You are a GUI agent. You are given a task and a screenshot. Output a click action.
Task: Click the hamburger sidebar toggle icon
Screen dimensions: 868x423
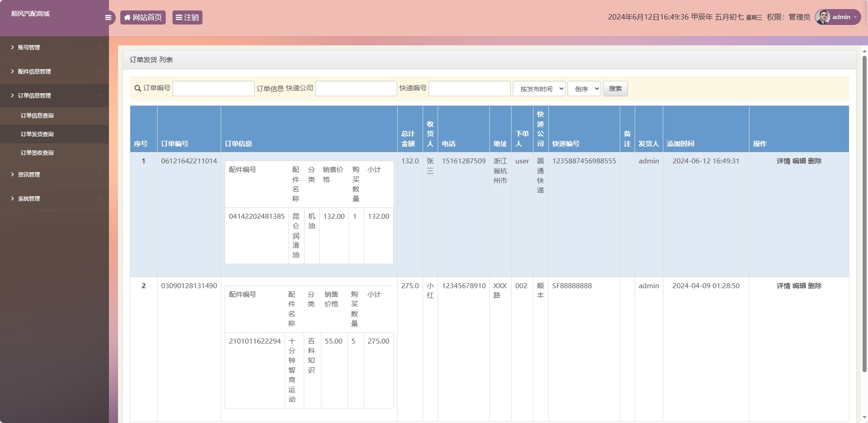tap(108, 18)
